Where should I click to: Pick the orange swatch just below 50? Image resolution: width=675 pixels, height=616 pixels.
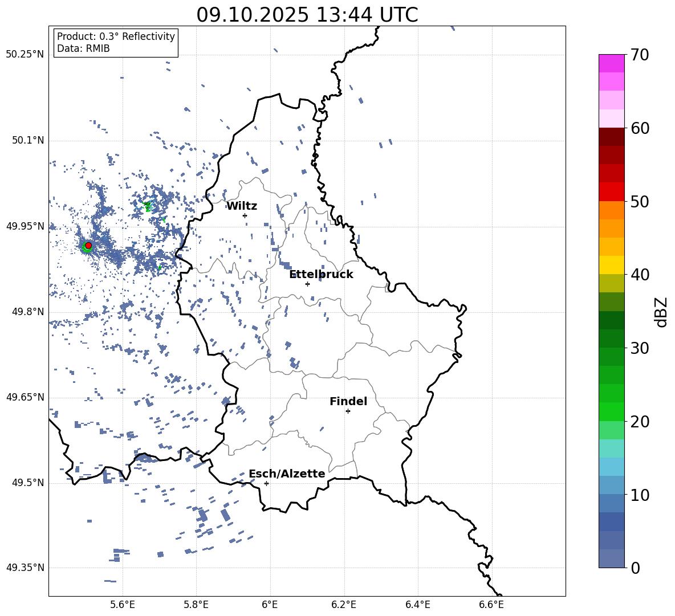pyautogui.click(x=612, y=210)
